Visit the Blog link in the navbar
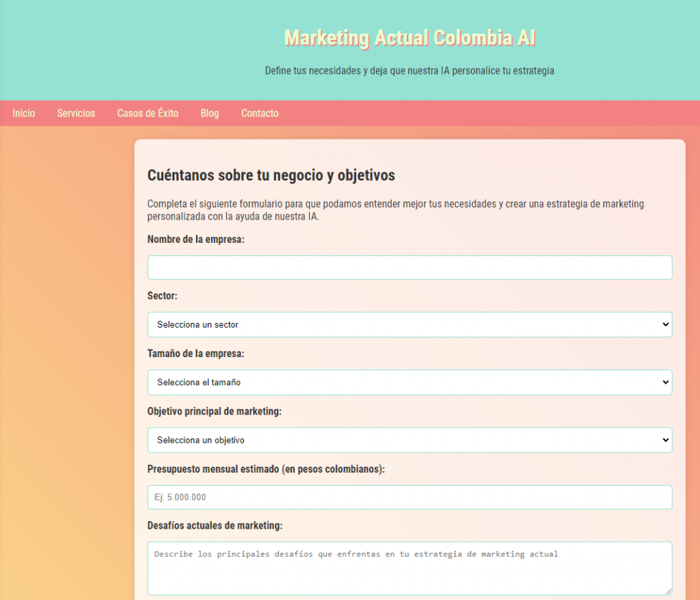Viewport: 700px width, 600px height. [210, 113]
